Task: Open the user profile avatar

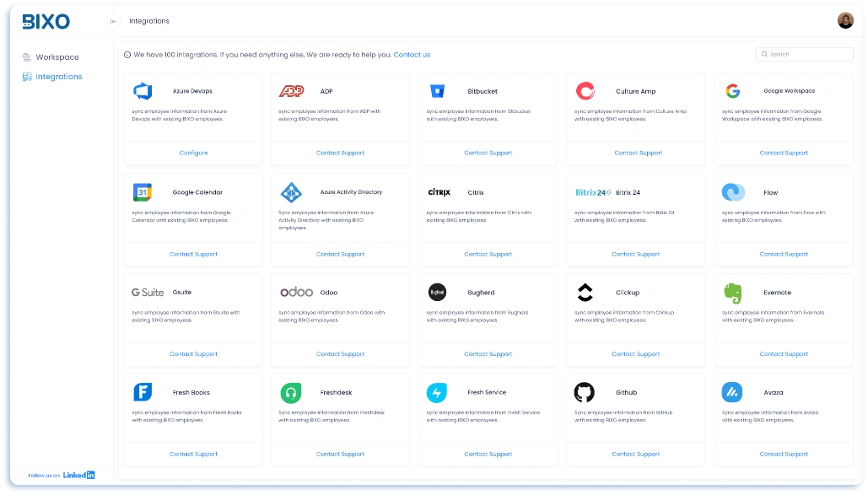Action: [x=845, y=20]
